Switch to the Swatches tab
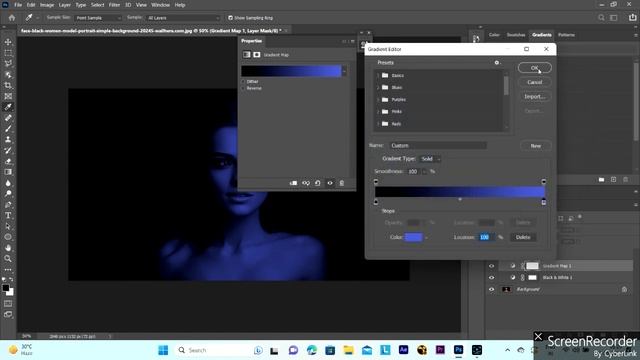Screen dimensions: 640x360 pos(516,35)
